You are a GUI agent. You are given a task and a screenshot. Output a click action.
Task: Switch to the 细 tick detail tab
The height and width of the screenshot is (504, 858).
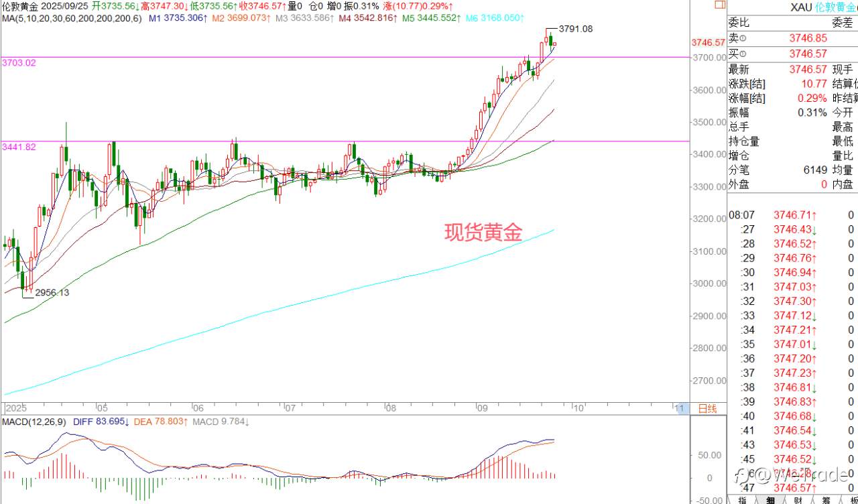pyautogui.click(x=770, y=500)
